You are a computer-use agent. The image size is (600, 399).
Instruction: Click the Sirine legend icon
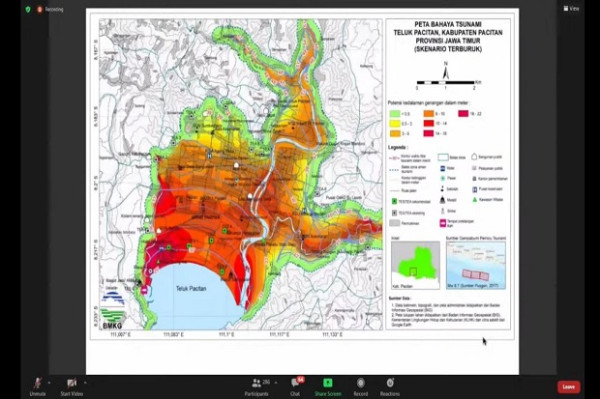tap(443, 211)
